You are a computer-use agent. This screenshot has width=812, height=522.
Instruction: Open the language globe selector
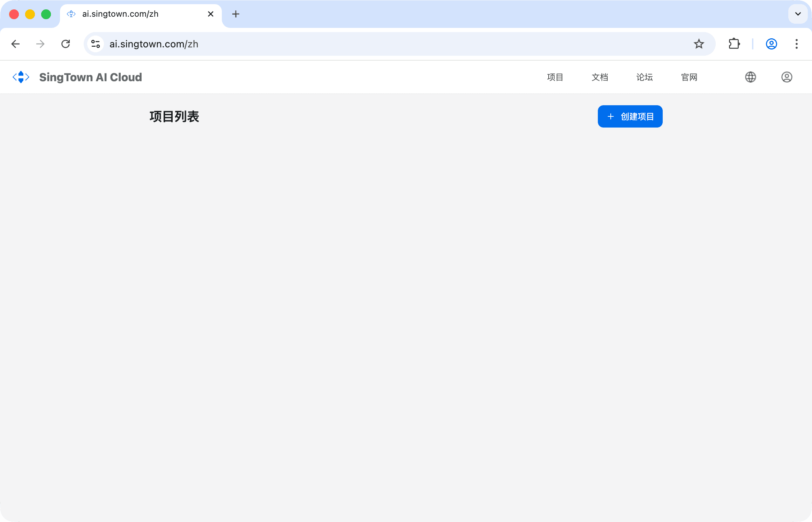(x=750, y=77)
